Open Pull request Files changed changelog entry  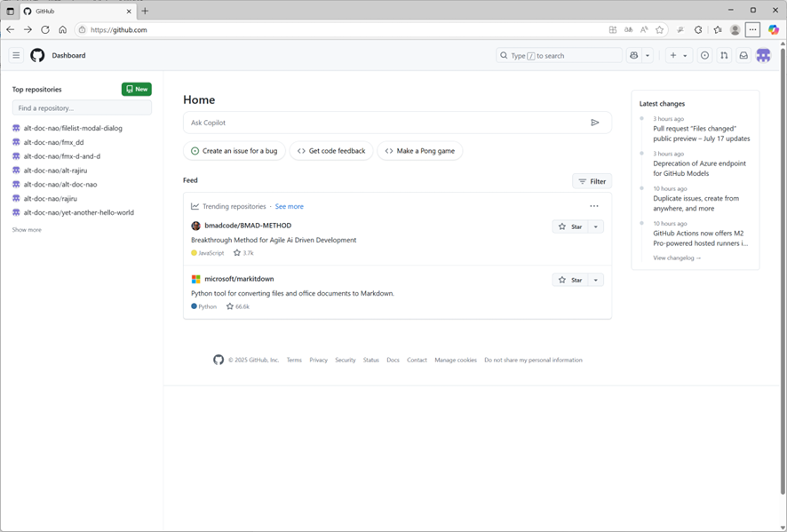701,133
